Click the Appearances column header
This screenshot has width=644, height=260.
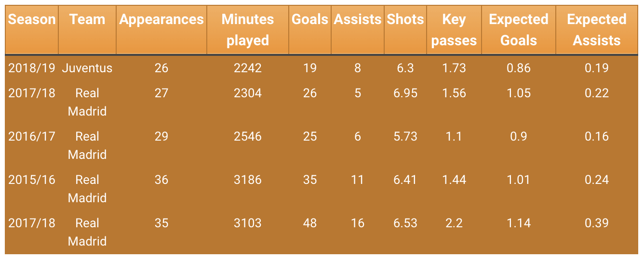161,20
